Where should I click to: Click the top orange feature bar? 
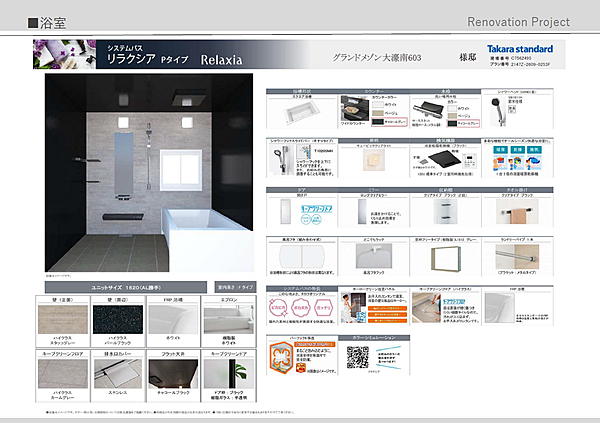(387, 308)
